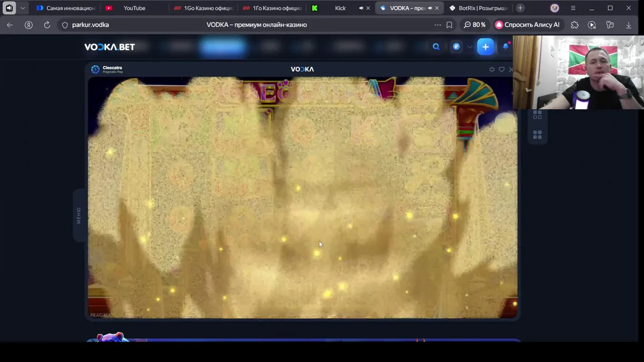
Task: Add Cleocatra to favorites with heart
Action: [x=502, y=69]
